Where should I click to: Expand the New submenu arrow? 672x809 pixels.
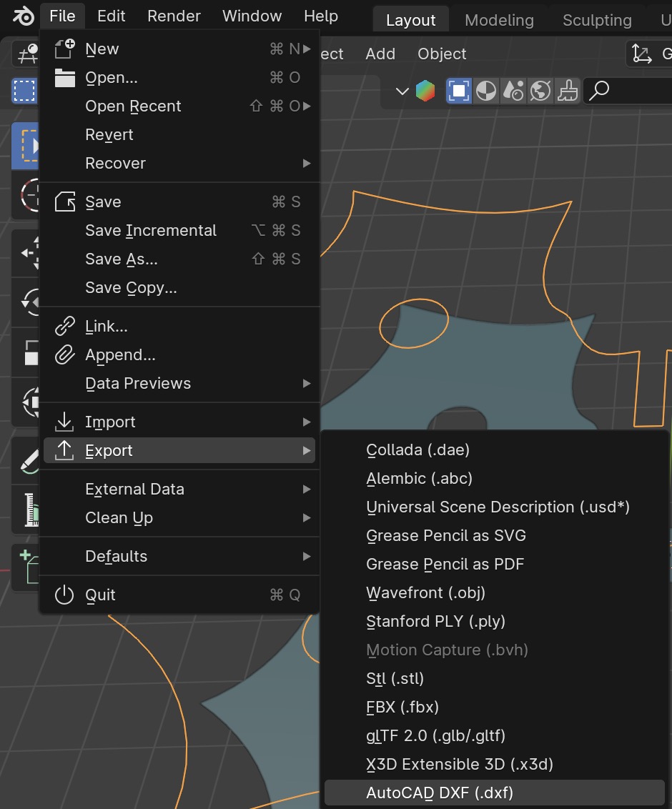tap(307, 49)
